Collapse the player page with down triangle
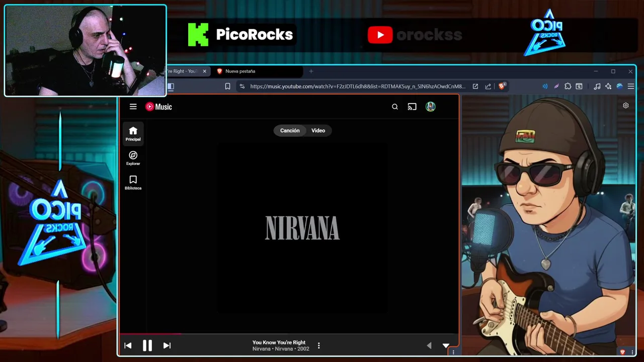644x362 pixels. [x=446, y=345]
